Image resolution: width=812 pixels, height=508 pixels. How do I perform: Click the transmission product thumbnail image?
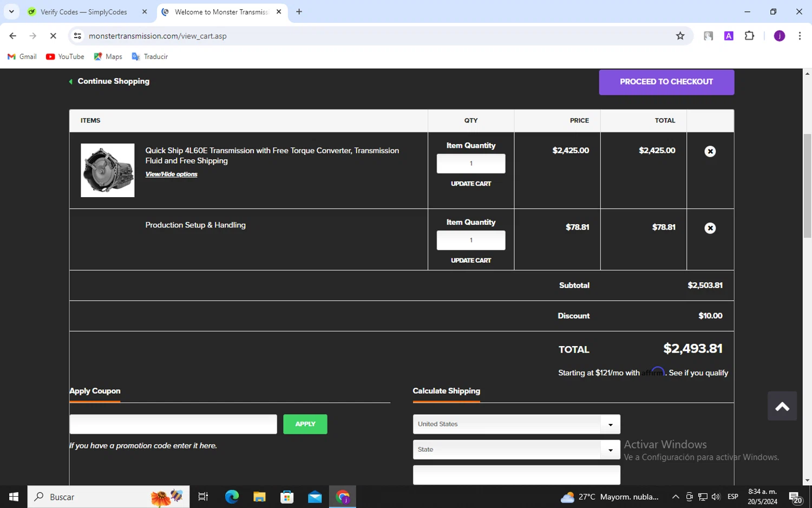click(x=108, y=170)
